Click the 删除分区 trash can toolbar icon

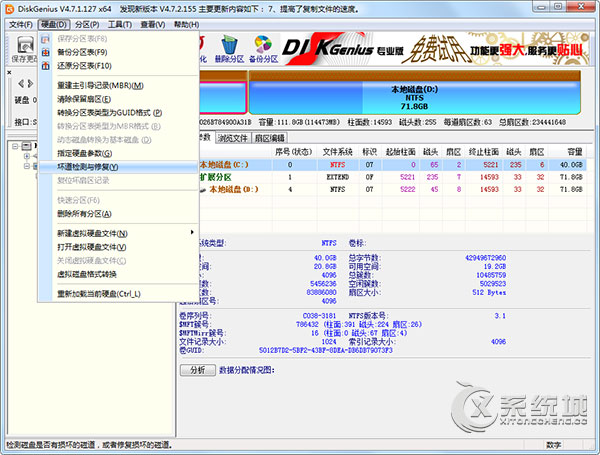229,49
